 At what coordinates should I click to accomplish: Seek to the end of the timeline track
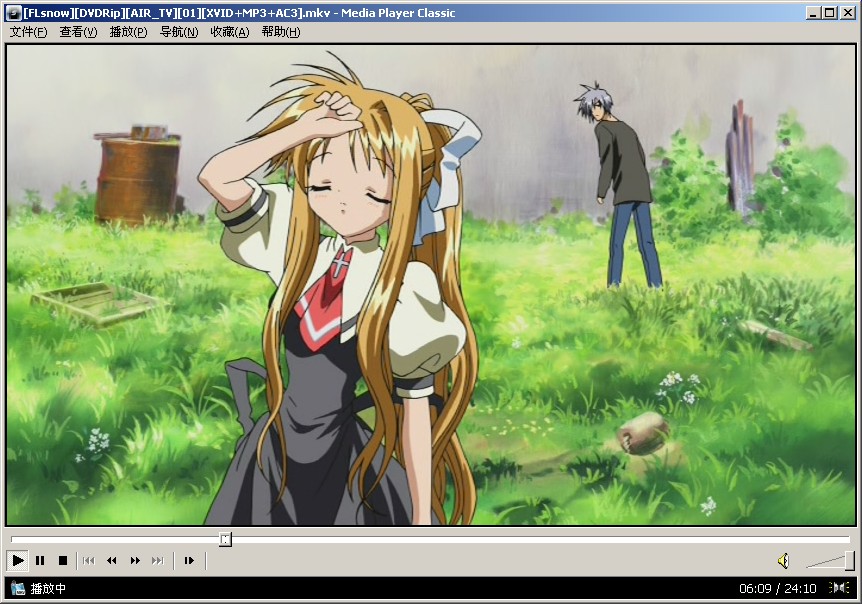tap(847, 540)
